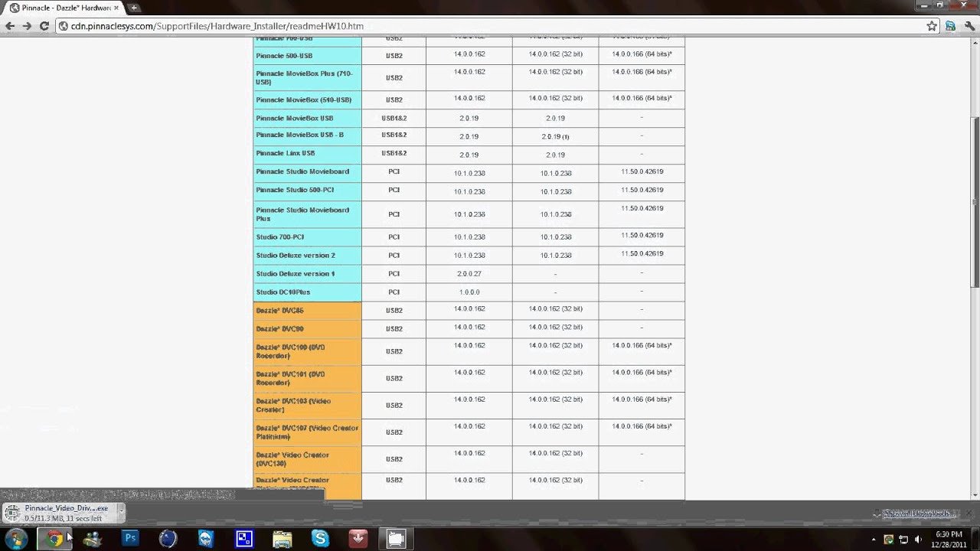Image resolution: width=980 pixels, height=551 pixels.
Task: Click the Studio Deluxe version 1 cell
Action: tap(307, 274)
